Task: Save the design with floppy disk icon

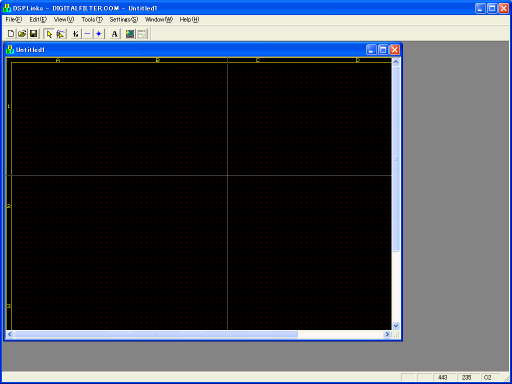Action: (x=33, y=34)
